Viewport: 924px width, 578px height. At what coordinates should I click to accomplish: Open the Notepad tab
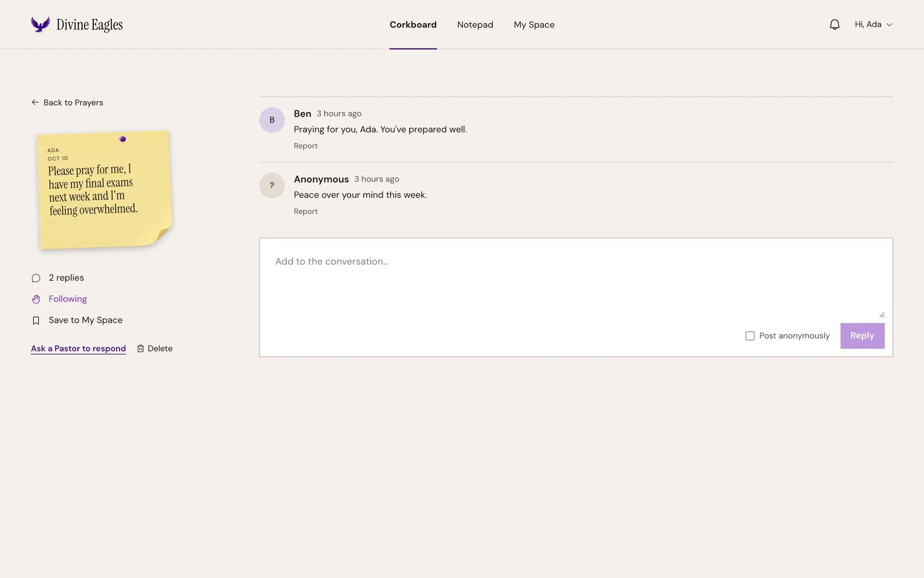pos(475,25)
